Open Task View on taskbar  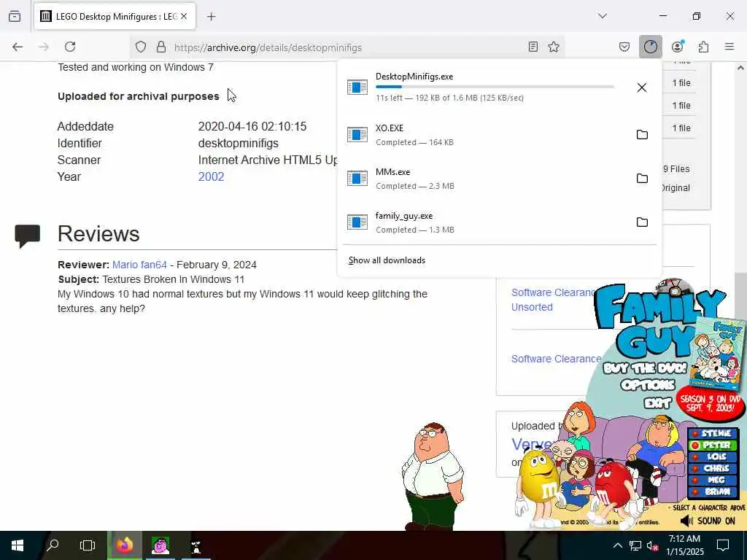(x=88, y=545)
